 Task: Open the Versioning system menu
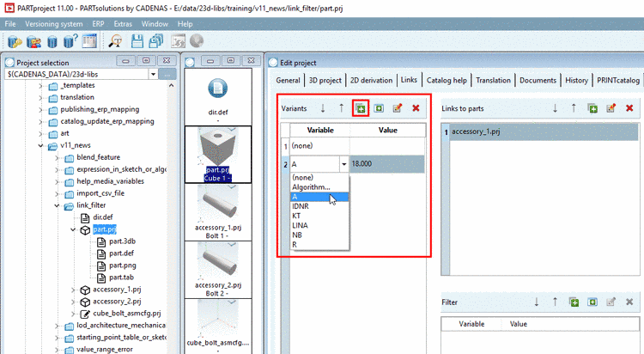(54, 24)
